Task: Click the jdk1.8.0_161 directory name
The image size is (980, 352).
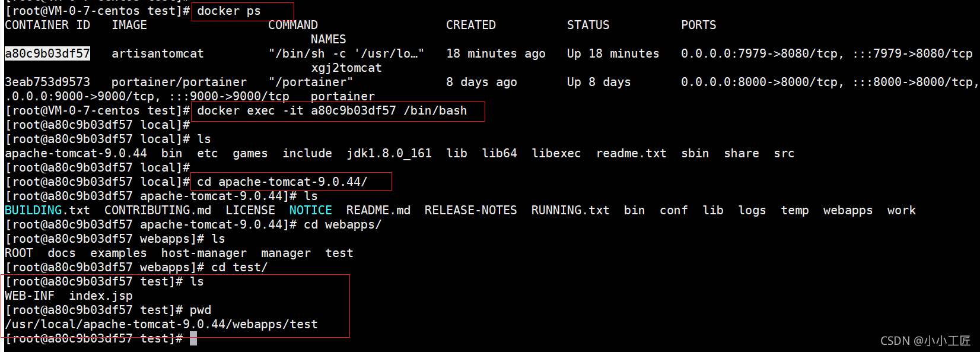Action: coord(389,153)
